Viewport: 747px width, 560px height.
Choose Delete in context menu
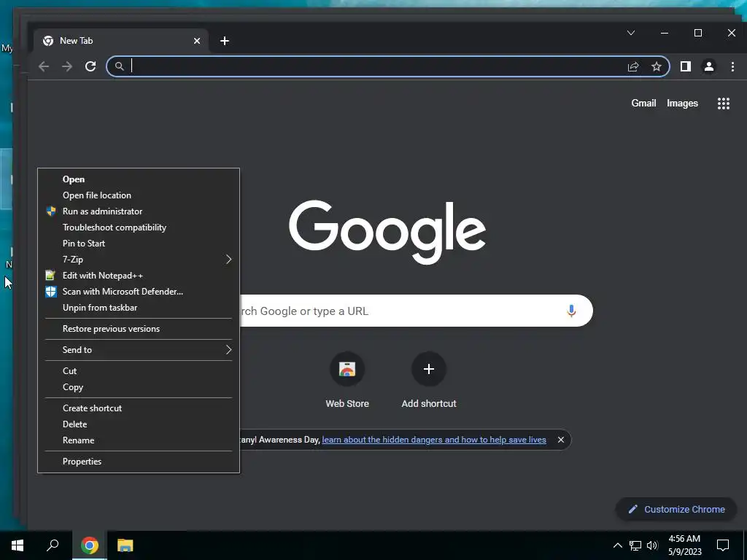(139, 424)
